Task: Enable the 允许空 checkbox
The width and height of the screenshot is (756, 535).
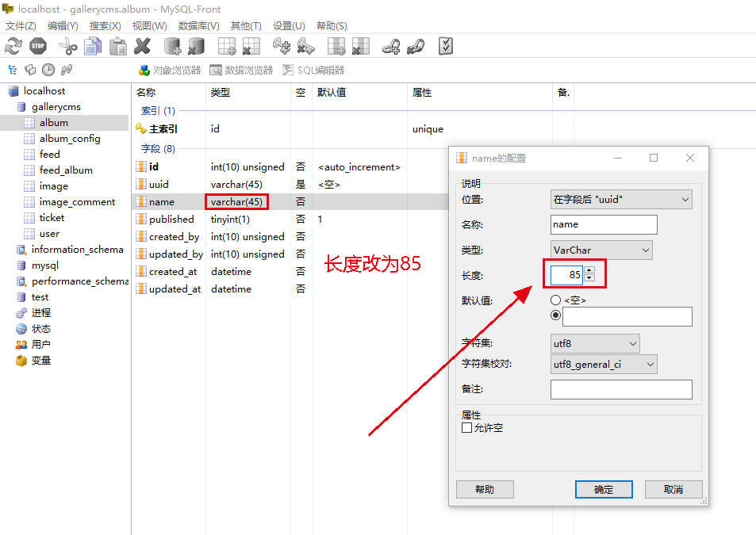Action: (x=467, y=428)
